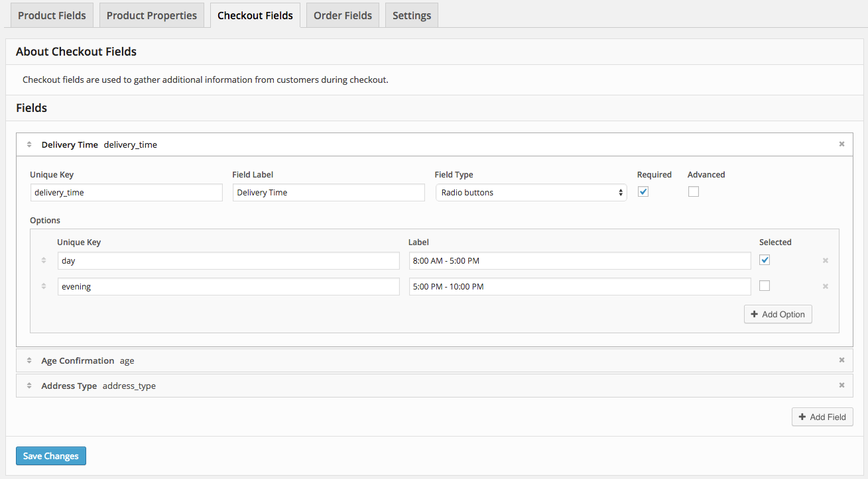Remove the 'evening' option row X icon

[826, 286]
